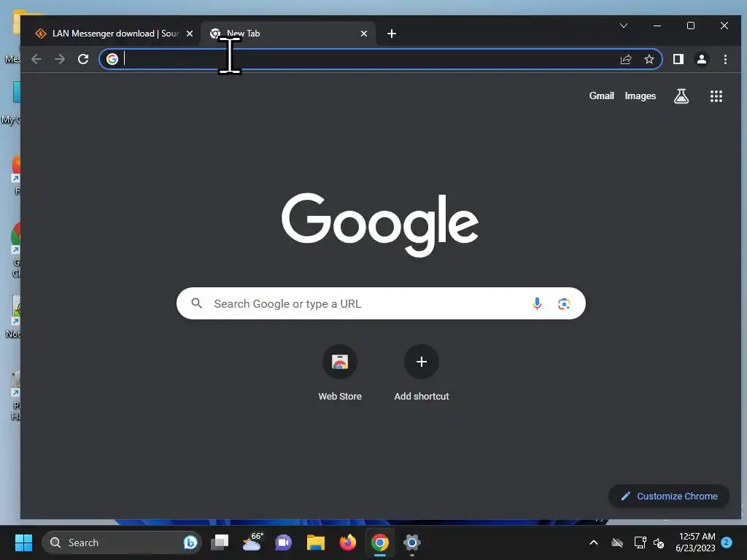Click the Search Google or type a URL box
The image size is (747, 560).
(x=381, y=303)
